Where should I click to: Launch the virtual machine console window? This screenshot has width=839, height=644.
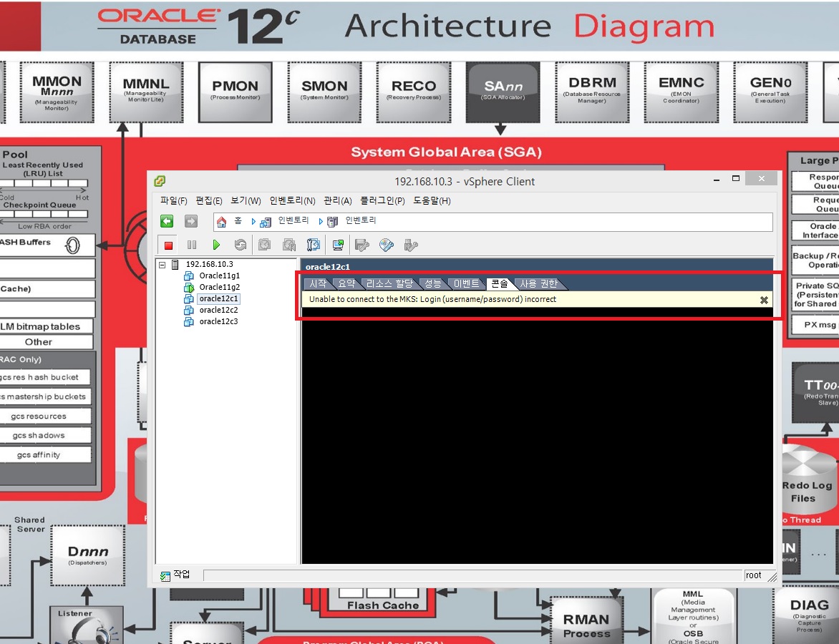(x=338, y=245)
